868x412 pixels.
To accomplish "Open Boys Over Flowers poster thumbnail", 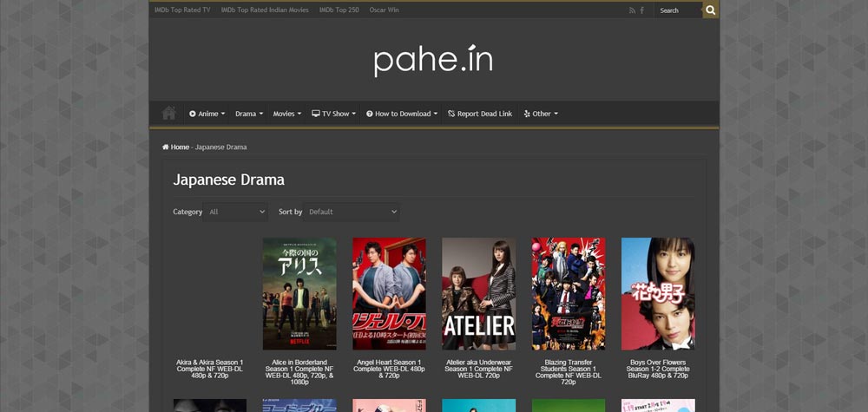I will (658, 294).
